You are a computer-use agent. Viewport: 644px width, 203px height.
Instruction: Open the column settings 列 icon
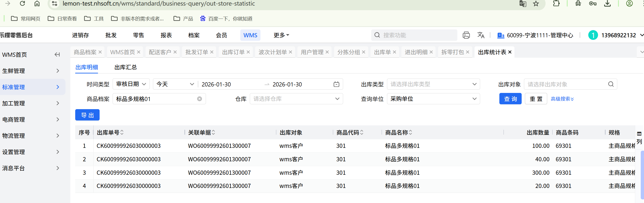(639, 138)
